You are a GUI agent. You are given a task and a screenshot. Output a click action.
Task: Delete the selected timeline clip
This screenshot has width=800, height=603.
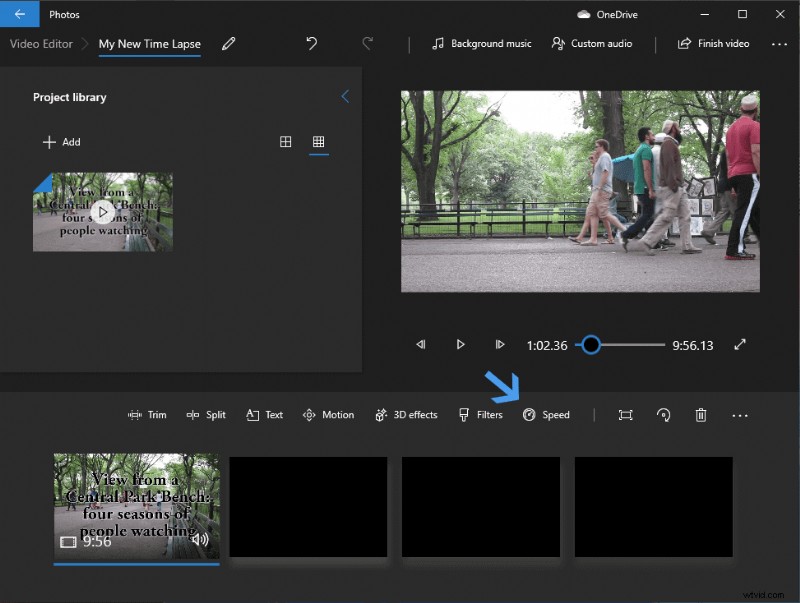pyautogui.click(x=702, y=414)
